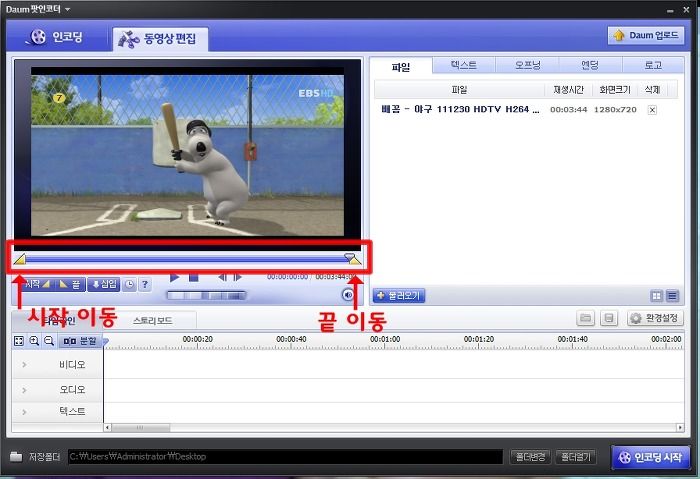The height and width of the screenshot is (479, 700).
Task: Click the 폴더열기 button
Action: click(x=576, y=457)
